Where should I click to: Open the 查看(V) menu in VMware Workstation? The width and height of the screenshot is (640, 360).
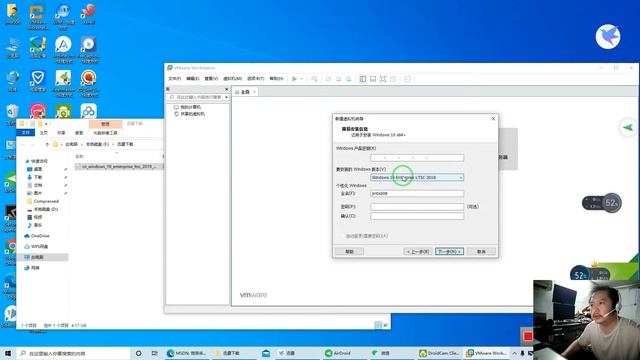pyautogui.click(x=211, y=78)
